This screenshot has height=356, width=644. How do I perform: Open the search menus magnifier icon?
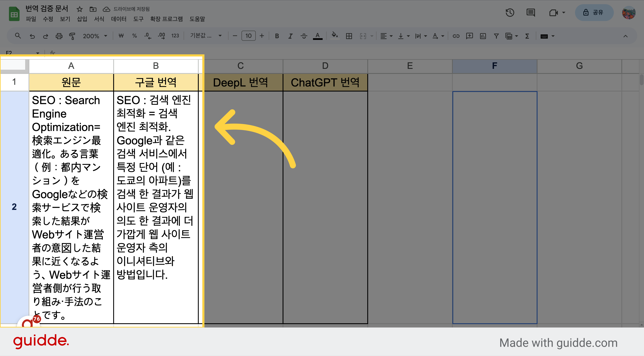(x=18, y=36)
